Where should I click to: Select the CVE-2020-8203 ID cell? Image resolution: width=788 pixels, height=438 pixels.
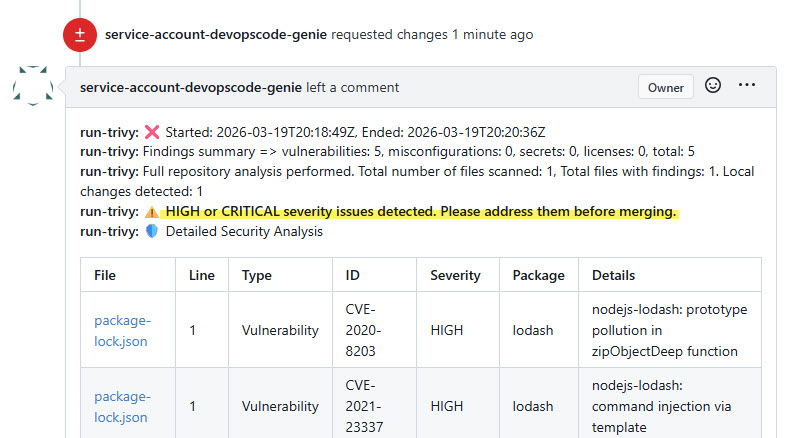pyautogui.click(x=363, y=330)
